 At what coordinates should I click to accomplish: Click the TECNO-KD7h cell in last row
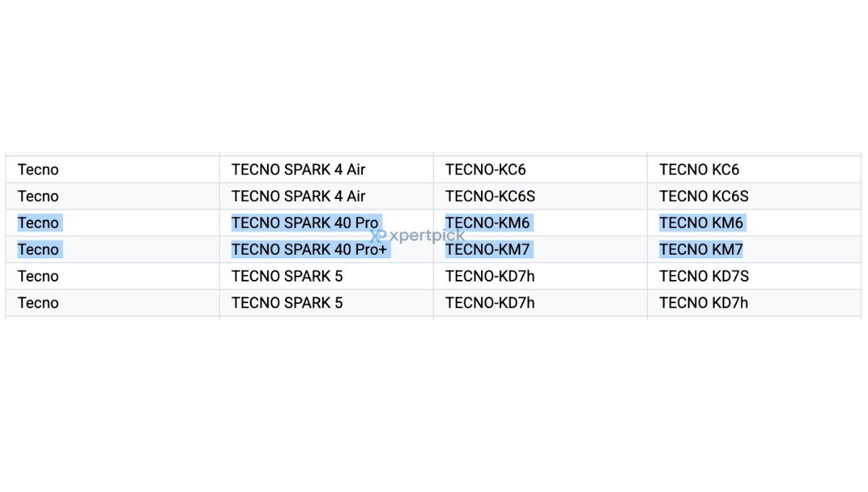tap(540, 303)
